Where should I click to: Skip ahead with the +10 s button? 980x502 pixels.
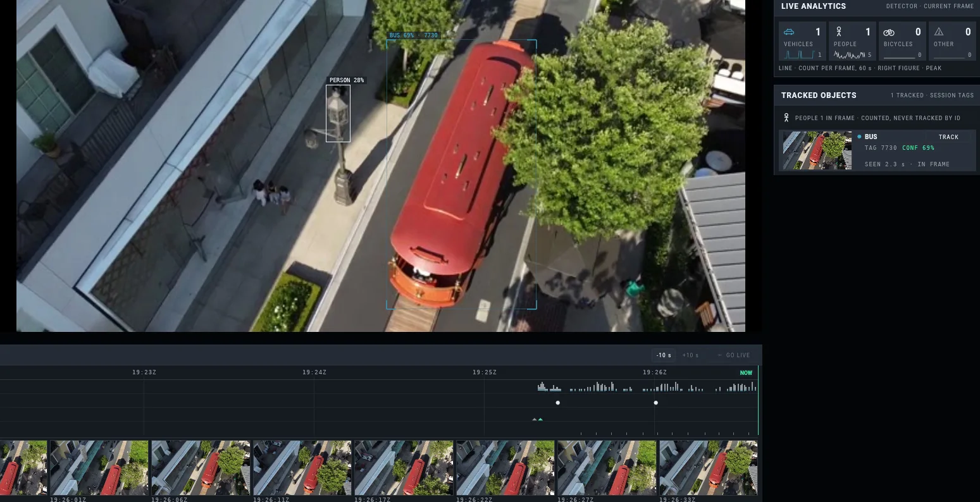tap(690, 355)
